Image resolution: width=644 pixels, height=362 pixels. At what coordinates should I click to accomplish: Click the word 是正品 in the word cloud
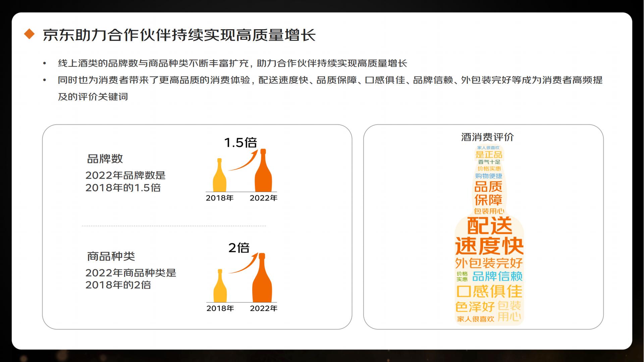pos(489,155)
